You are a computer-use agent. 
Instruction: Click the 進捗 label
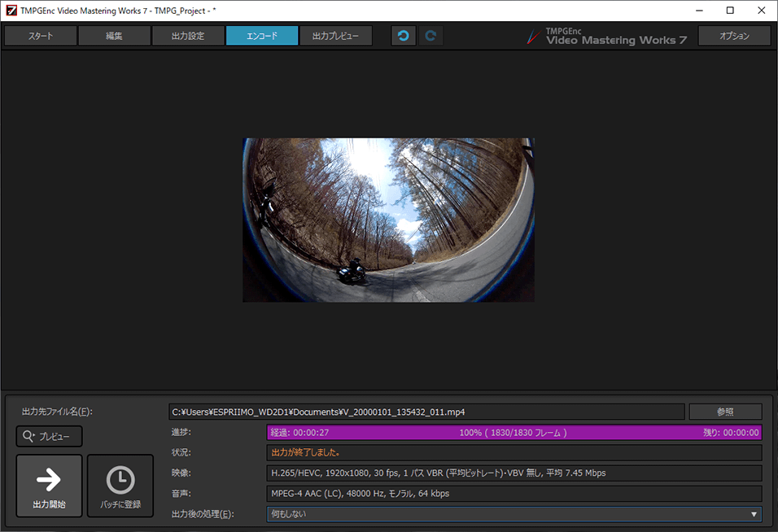pos(181,432)
